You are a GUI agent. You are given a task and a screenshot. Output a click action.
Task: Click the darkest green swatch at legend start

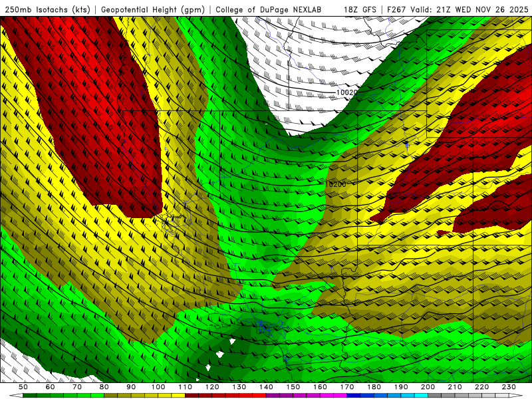tap(29, 396)
